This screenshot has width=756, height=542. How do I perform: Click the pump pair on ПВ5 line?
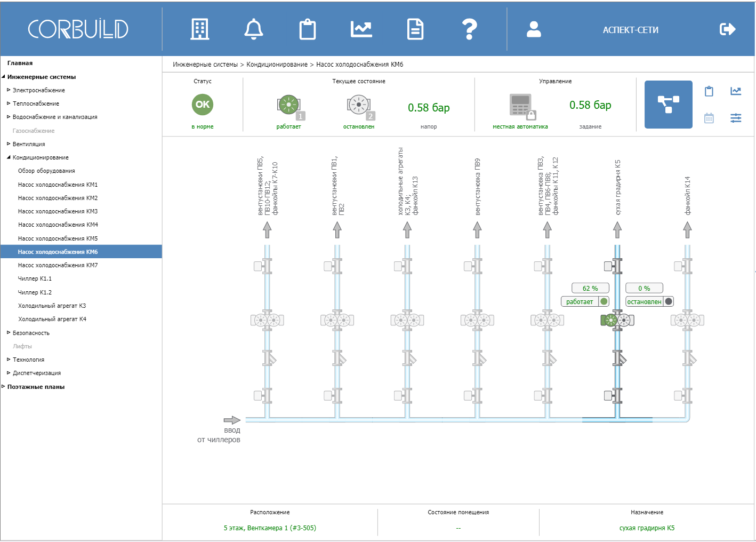coord(267,320)
